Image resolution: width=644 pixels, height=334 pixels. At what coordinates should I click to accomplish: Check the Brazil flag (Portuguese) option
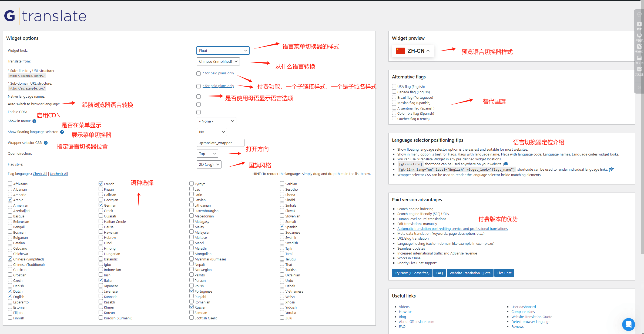pyautogui.click(x=394, y=97)
